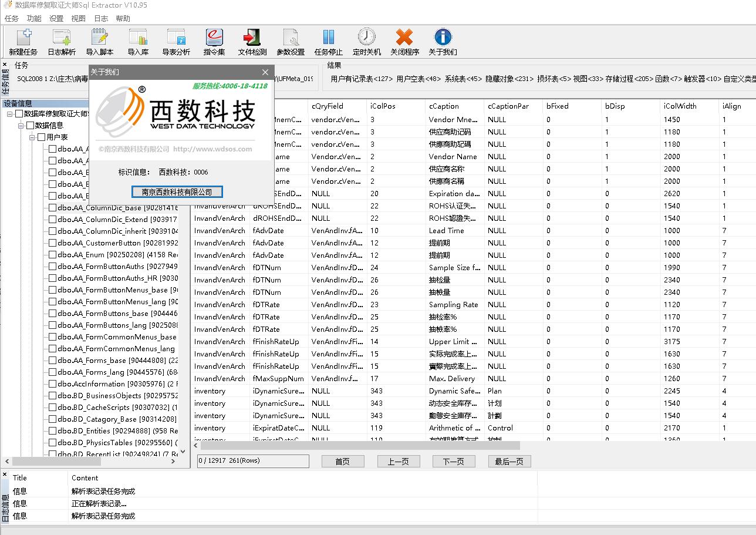This screenshot has height=535, width=756.
Task: Select dbo.BD_PhysicsTables tree item
Action: 117,442
